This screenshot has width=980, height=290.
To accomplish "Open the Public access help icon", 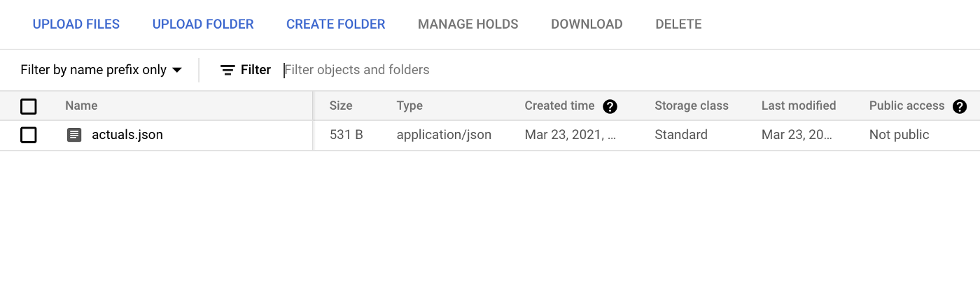I will [960, 106].
